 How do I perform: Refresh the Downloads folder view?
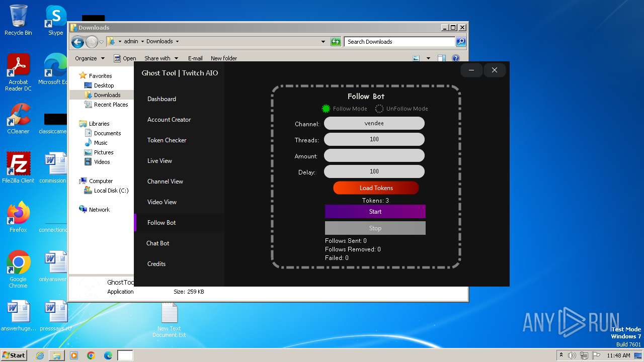click(336, 42)
